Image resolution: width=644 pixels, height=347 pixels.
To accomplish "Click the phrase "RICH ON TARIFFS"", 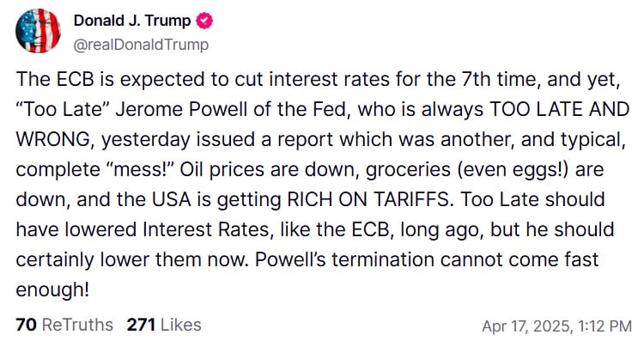I will point(368,199).
